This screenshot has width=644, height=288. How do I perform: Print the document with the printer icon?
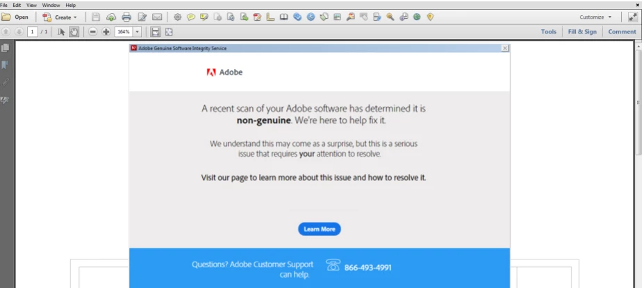[126, 17]
